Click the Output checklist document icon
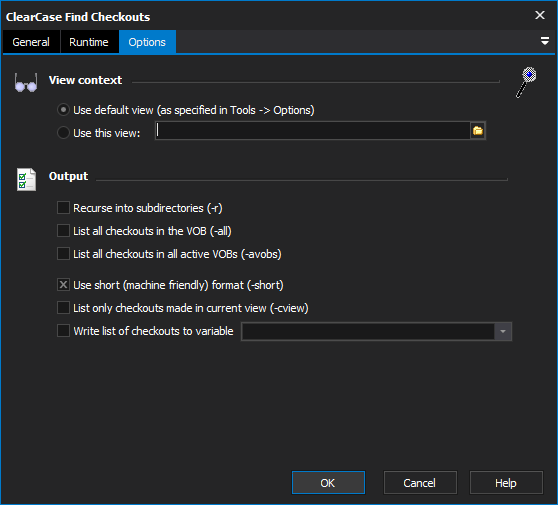The width and height of the screenshot is (558, 505). [x=26, y=179]
